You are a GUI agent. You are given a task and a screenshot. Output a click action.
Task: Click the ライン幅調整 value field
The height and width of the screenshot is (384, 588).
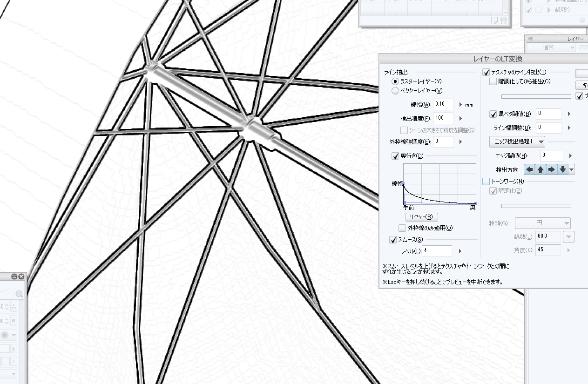[x=548, y=128]
